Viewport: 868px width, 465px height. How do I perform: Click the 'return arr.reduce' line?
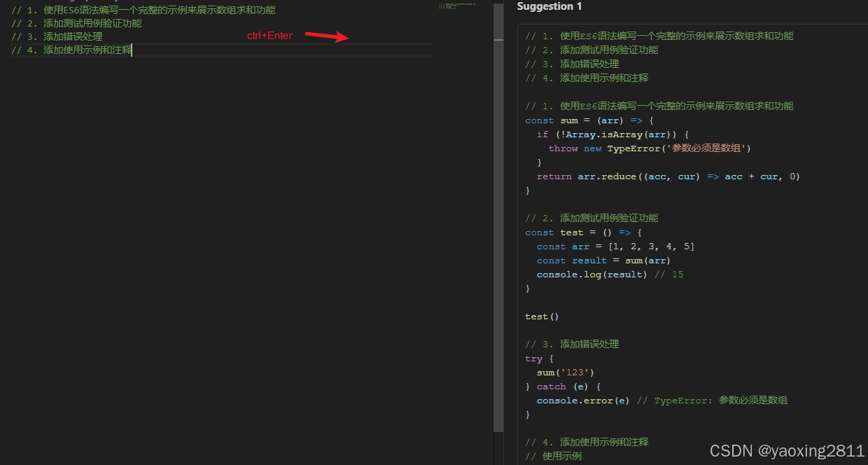[668, 176]
